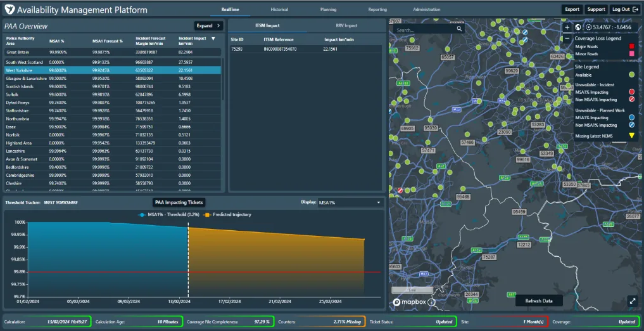Open the Reporting tab
This screenshot has width=644, height=331.
click(x=377, y=10)
